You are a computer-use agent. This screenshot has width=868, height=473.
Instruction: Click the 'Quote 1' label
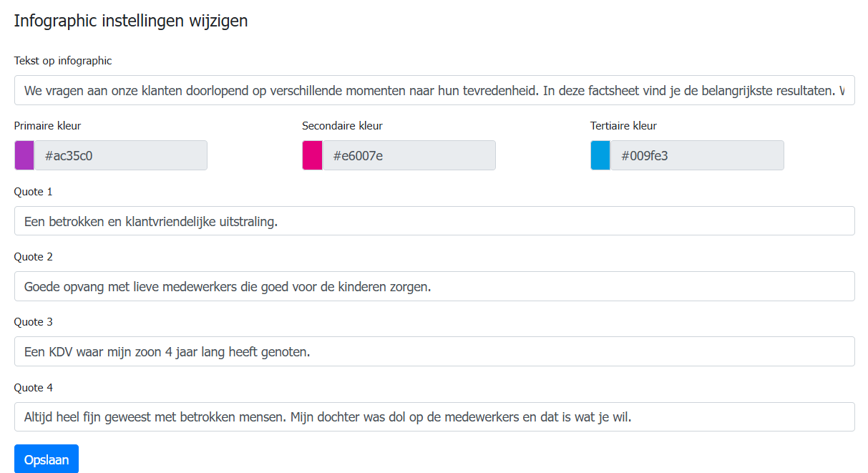coord(34,192)
